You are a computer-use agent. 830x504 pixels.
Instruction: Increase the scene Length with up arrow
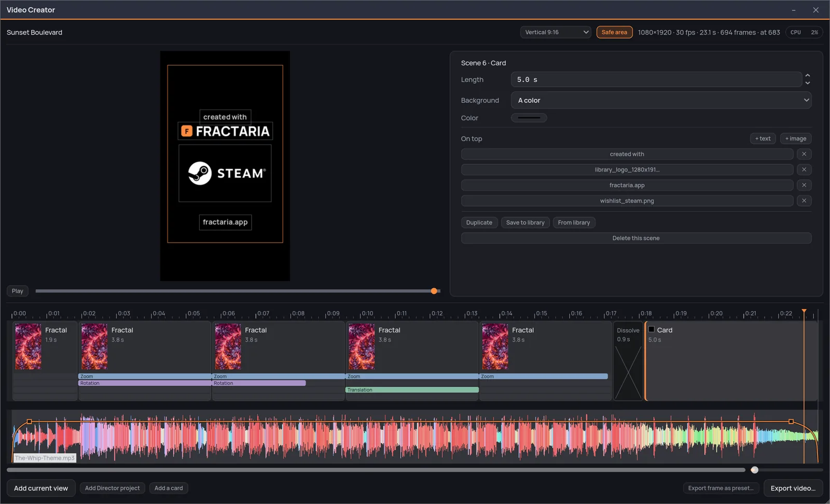(808, 76)
